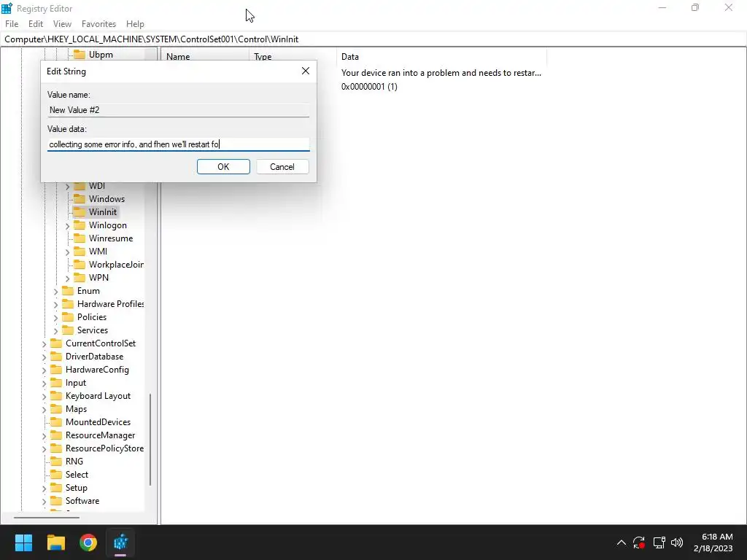Open the Help menu
The height and width of the screenshot is (560, 747).
pos(135,24)
